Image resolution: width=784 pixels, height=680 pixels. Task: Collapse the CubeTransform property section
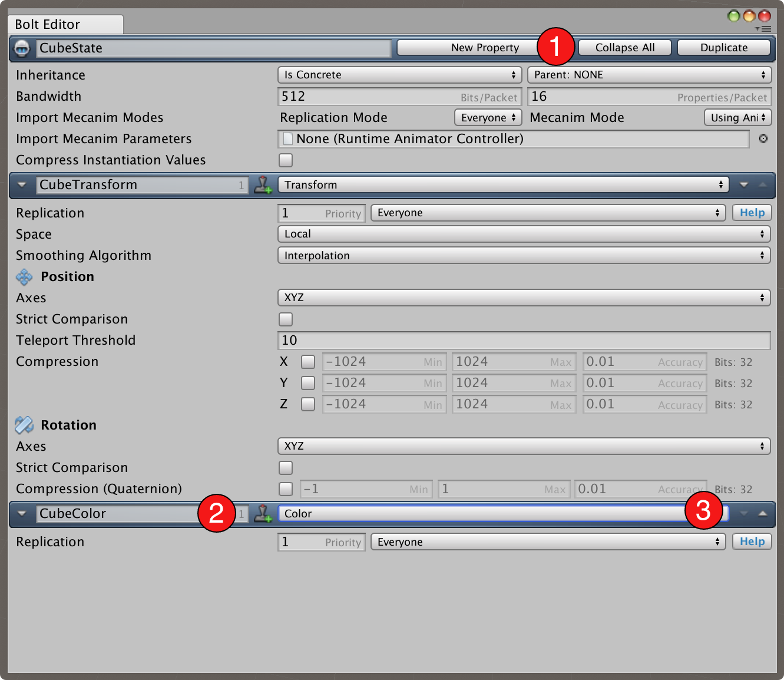[22, 185]
